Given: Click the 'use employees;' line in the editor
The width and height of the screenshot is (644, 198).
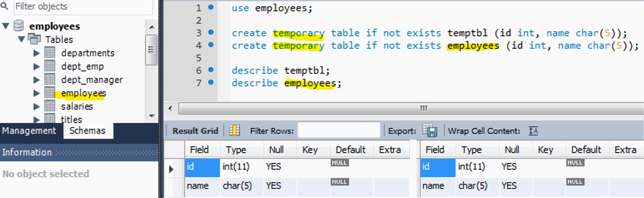Looking at the screenshot, I should pyautogui.click(x=272, y=8).
